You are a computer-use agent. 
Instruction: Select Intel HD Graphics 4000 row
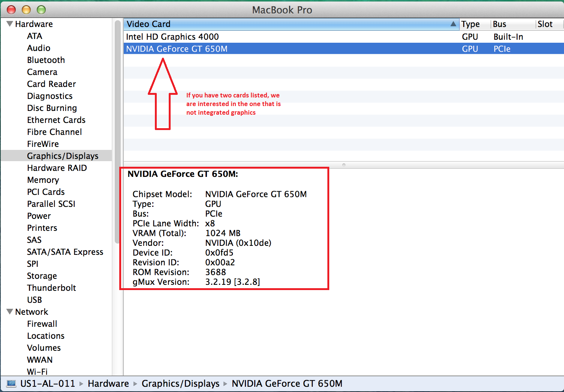(172, 37)
